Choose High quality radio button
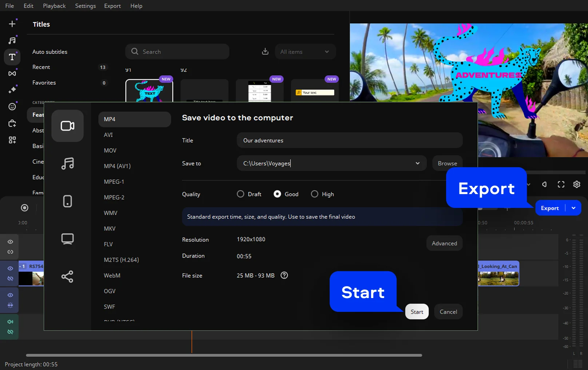The image size is (588, 370). tap(314, 194)
